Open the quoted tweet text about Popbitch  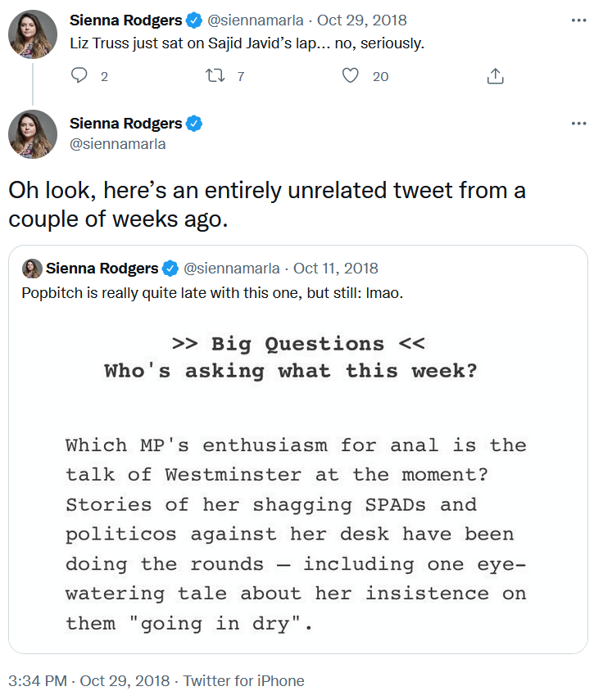[x=212, y=293]
